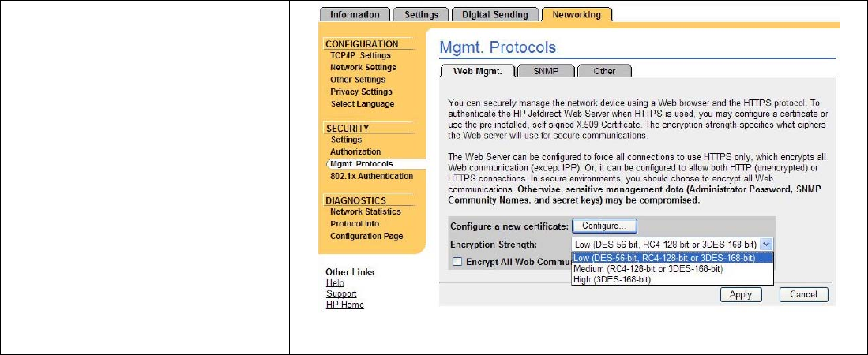Switch to the Information tab
Viewport: 868px width, 355px height.
tap(355, 15)
